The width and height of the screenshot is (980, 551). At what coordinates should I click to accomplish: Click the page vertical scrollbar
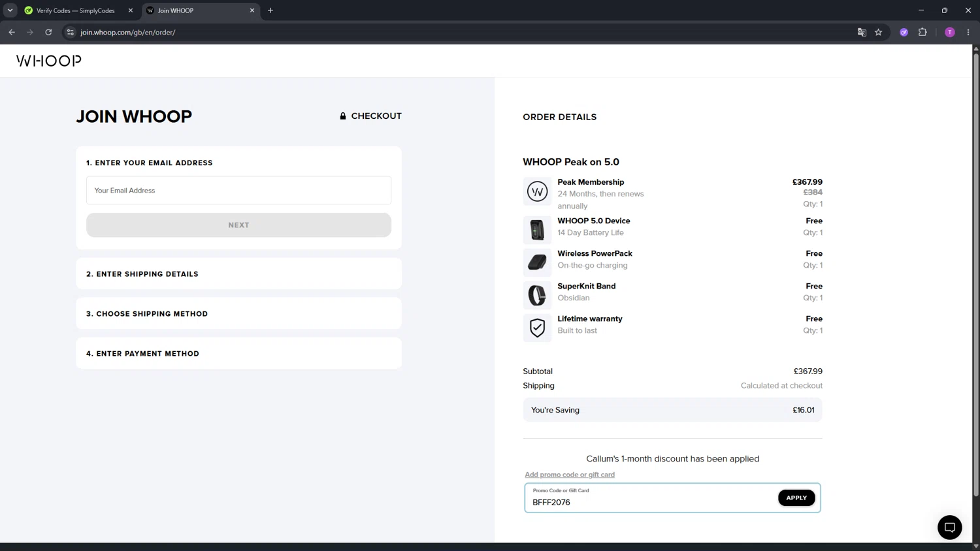[976, 274]
